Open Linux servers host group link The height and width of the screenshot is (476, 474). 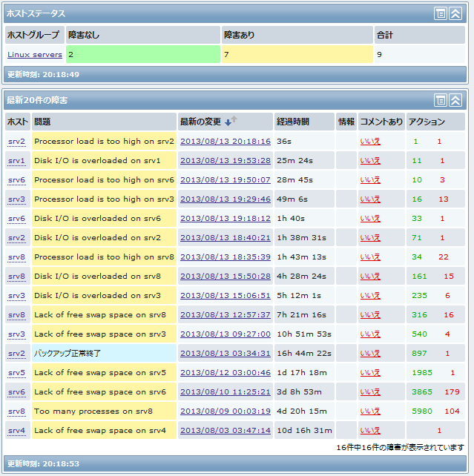[x=35, y=55]
